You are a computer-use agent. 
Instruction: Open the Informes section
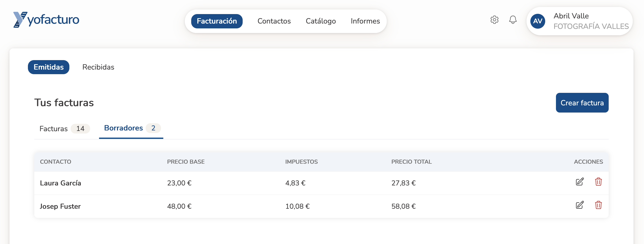click(365, 21)
